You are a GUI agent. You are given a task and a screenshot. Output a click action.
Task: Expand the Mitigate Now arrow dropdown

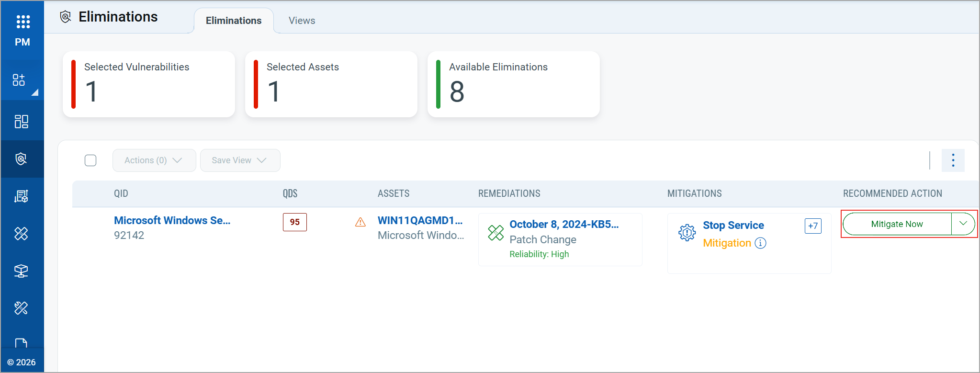click(x=963, y=224)
